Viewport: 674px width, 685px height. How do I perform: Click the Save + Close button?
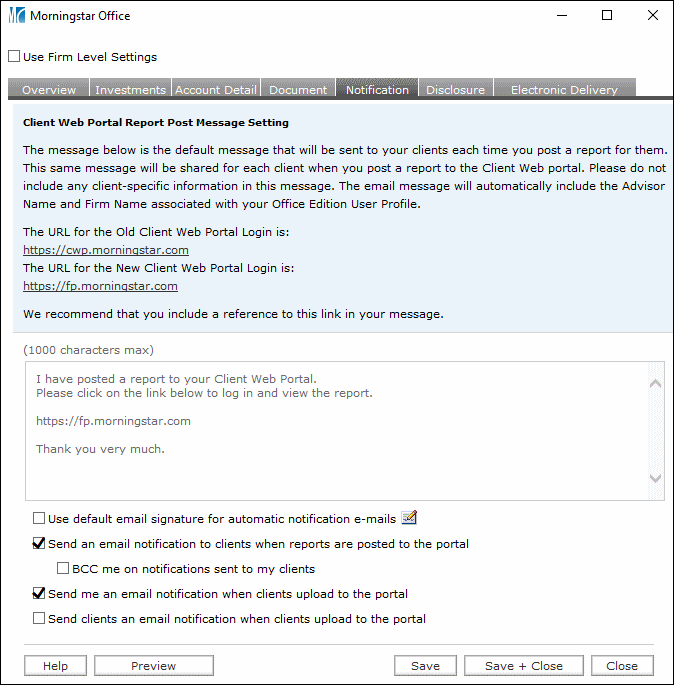pyautogui.click(x=523, y=666)
